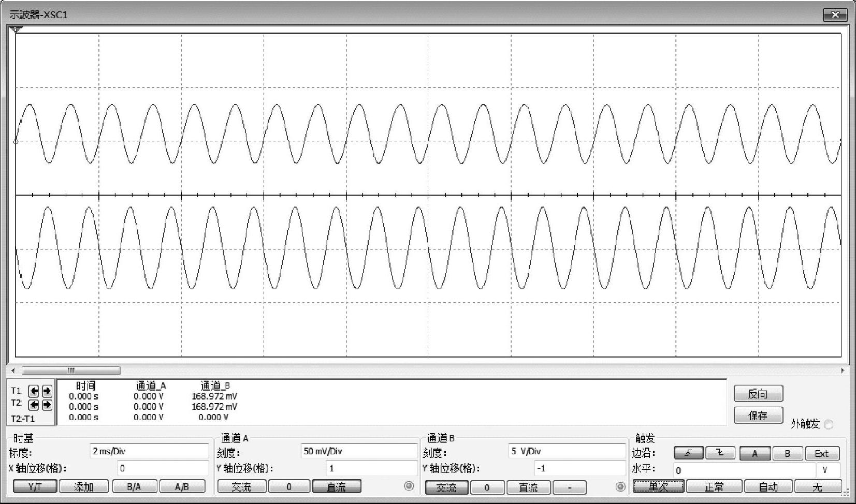Click the Channel B terminal indicator
This screenshot has height=504, width=856.
pyautogui.click(x=620, y=486)
